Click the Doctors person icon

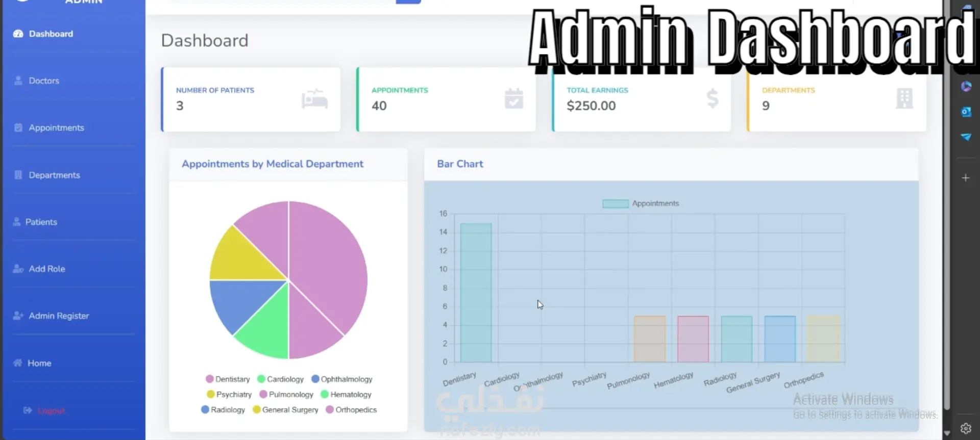coord(18,81)
